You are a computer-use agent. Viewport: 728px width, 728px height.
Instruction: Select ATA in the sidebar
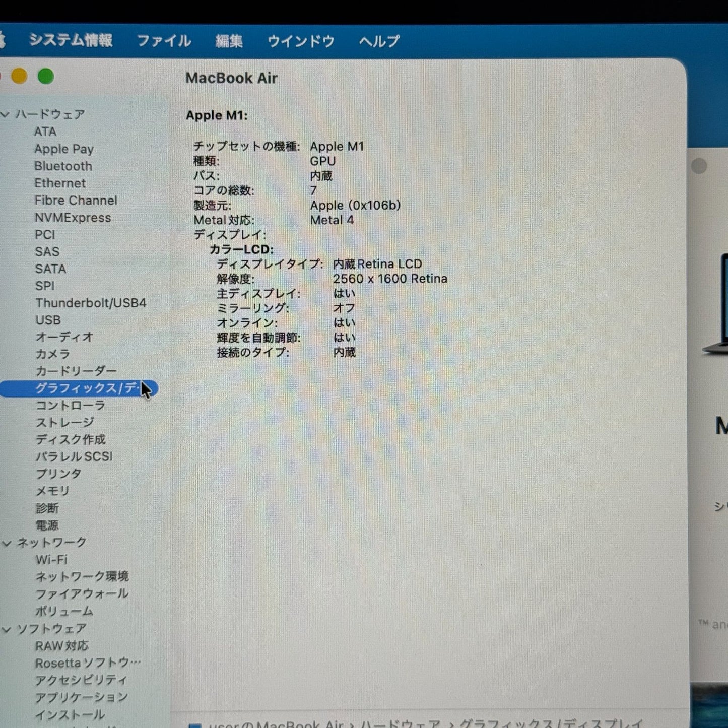45,131
